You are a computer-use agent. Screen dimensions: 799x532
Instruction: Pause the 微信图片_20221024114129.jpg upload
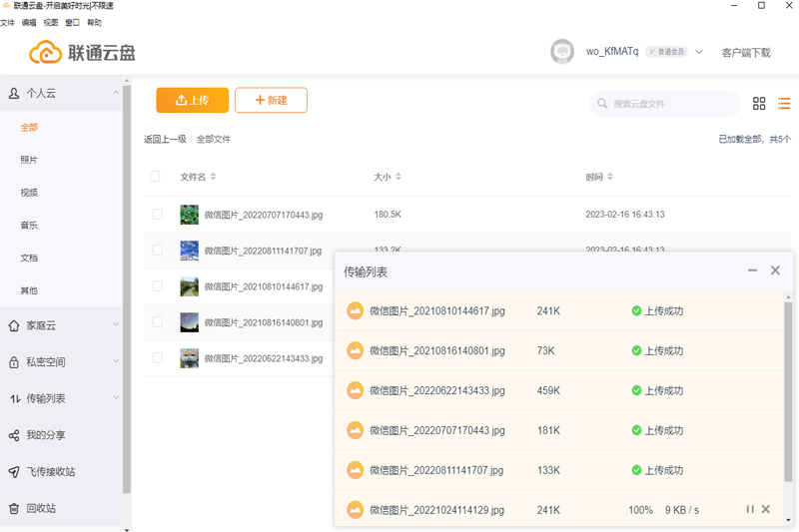click(750, 510)
